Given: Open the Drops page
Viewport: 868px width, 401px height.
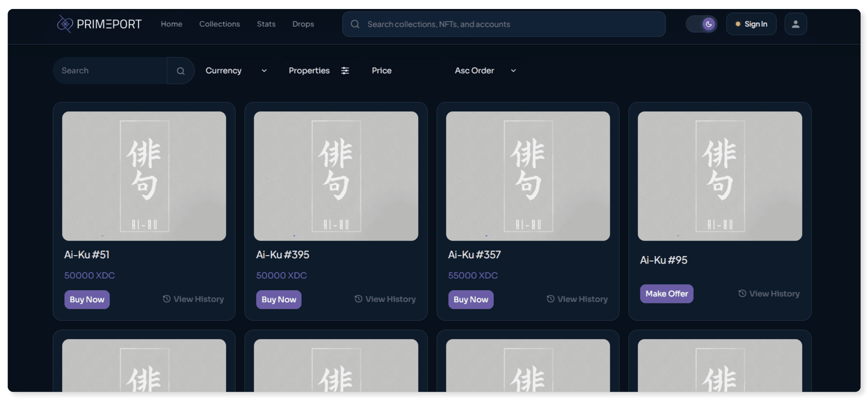Looking at the screenshot, I should coord(303,24).
